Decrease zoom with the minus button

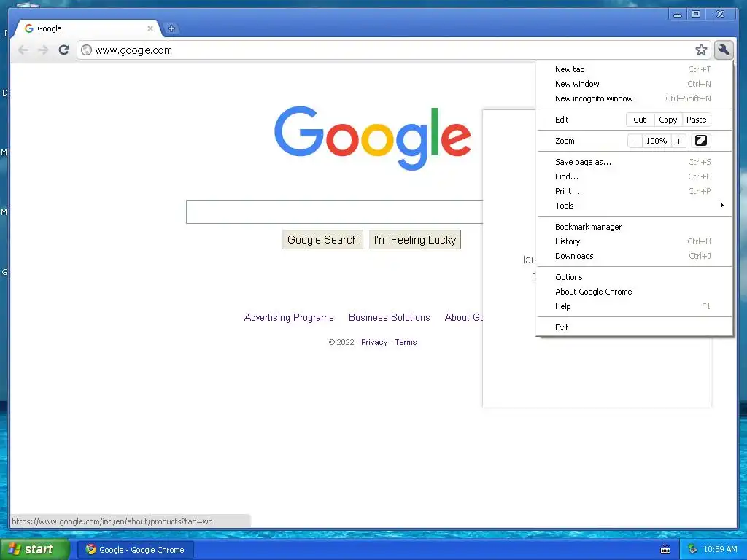634,141
